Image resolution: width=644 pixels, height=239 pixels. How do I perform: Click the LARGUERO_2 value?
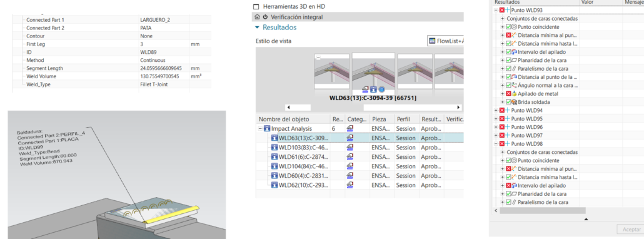point(155,20)
